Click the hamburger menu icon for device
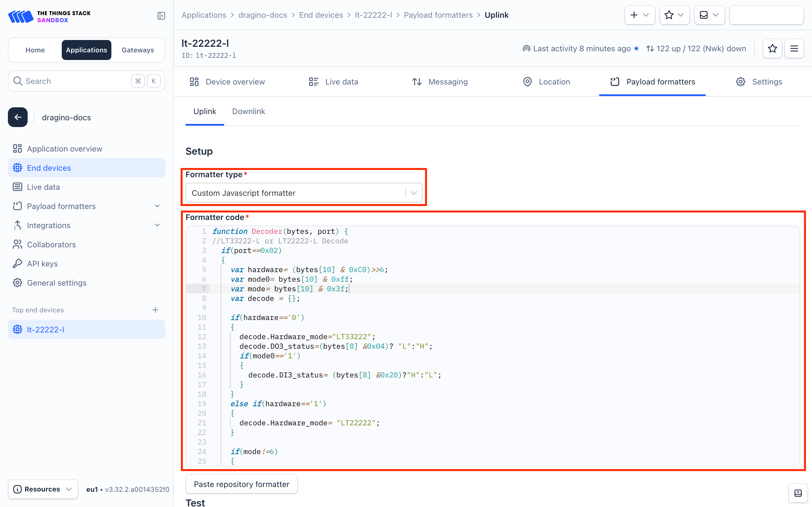The height and width of the screenshot is (507, 812). click(x=794, y=48)
